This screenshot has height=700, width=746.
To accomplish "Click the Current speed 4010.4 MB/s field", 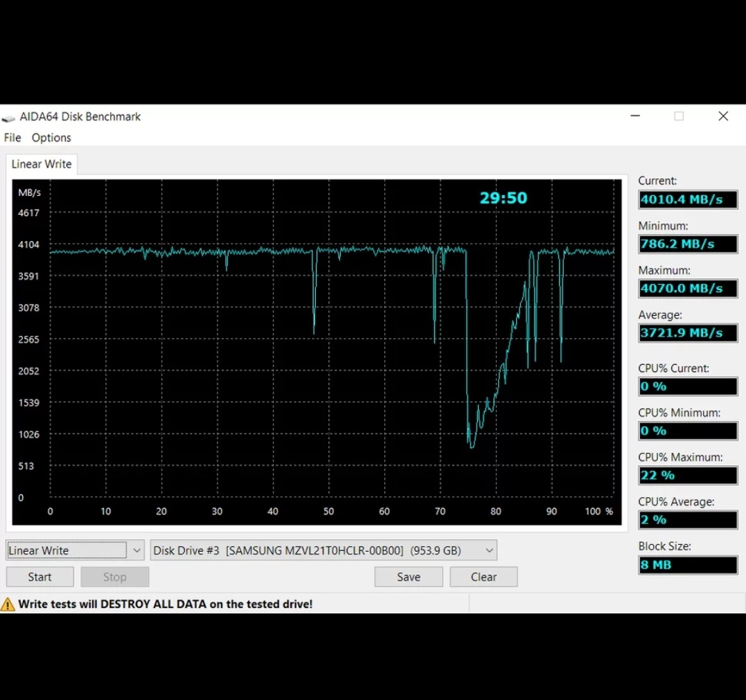I will 688,199.
